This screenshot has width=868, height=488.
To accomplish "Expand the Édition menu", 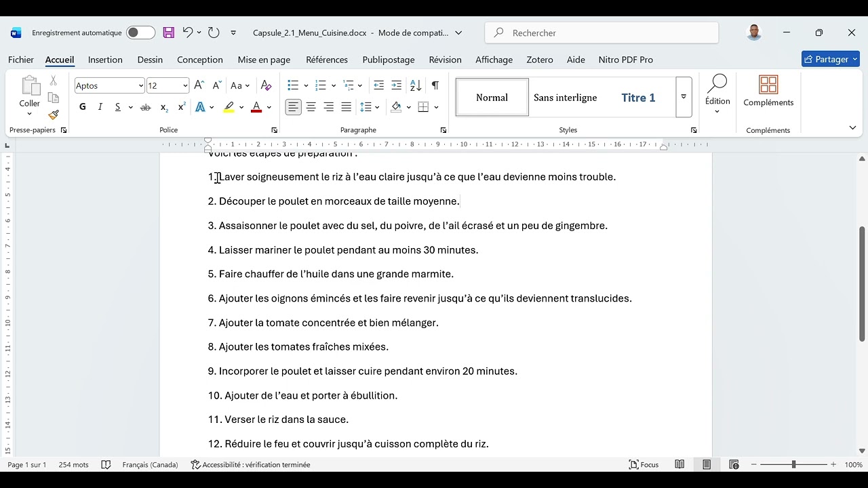I will pyautogui.click(x=717, y=94).
